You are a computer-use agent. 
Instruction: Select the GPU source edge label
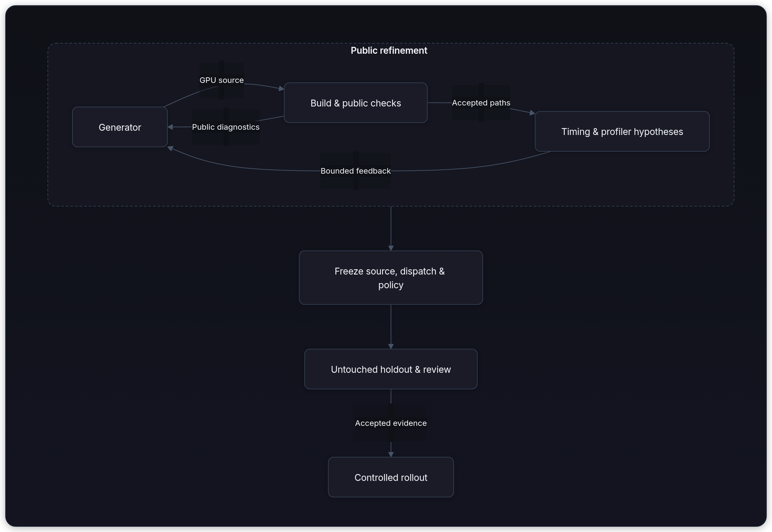pyautogui.click(x=222, y=80)
